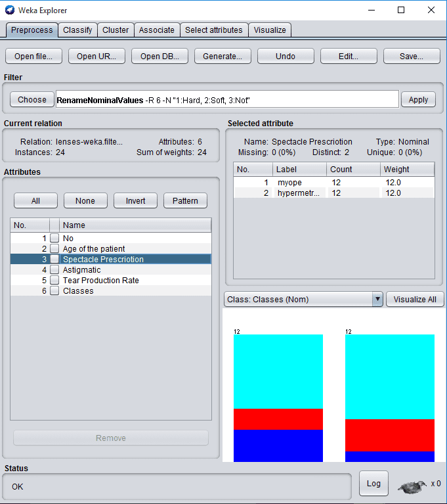
Task: Apply the RenameNominalValues filter
Action: [x=418, y=100]
